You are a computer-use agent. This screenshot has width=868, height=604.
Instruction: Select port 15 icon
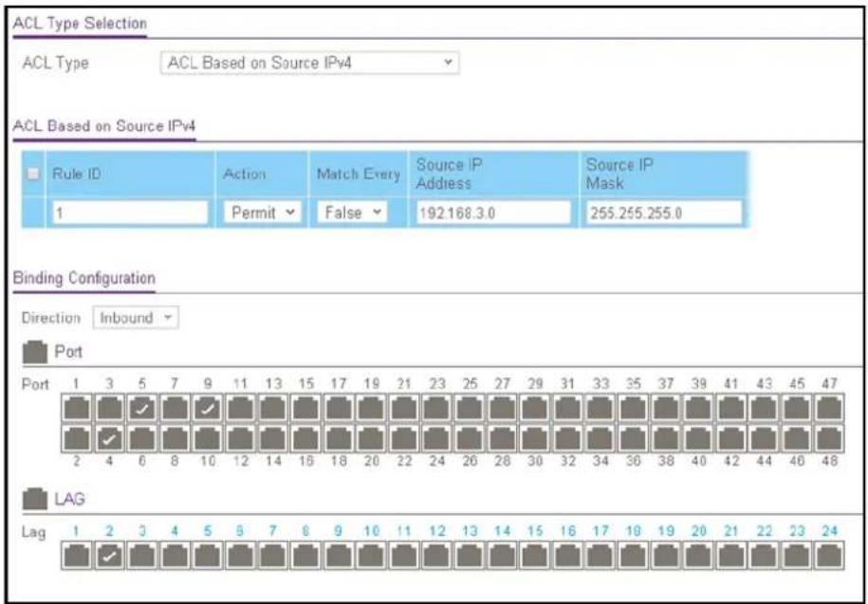coord(306,408)
